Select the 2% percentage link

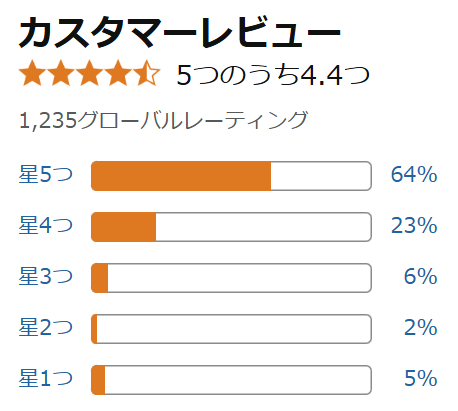click(421, 327)
